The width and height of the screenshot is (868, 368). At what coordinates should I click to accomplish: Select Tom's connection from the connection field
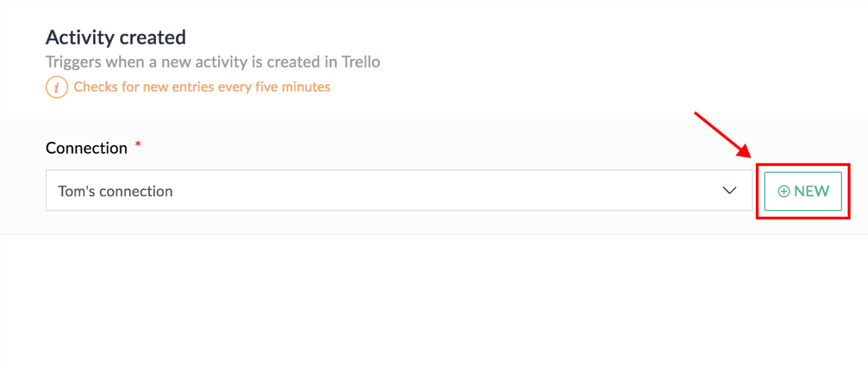click(x=115, y=191)
